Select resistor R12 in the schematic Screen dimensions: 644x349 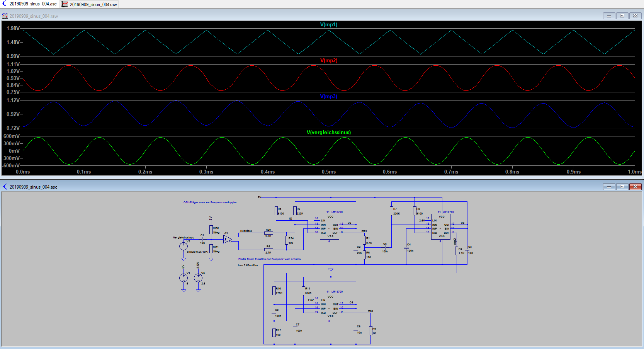pyautogui.click(x=274, y=332)
